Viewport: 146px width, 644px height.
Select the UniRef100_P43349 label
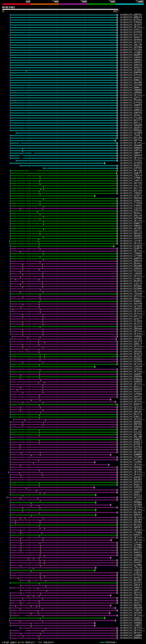[131, 50]
